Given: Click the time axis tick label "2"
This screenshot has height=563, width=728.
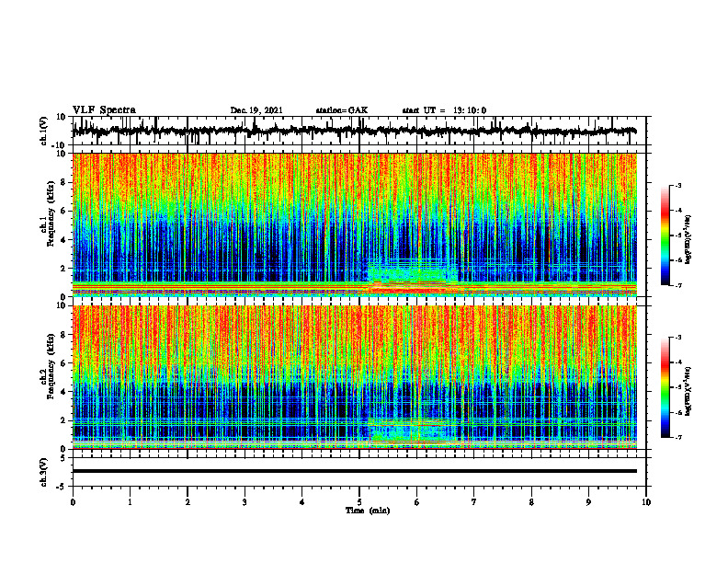Looking at the screenshot, I should (x=188, y=502).
